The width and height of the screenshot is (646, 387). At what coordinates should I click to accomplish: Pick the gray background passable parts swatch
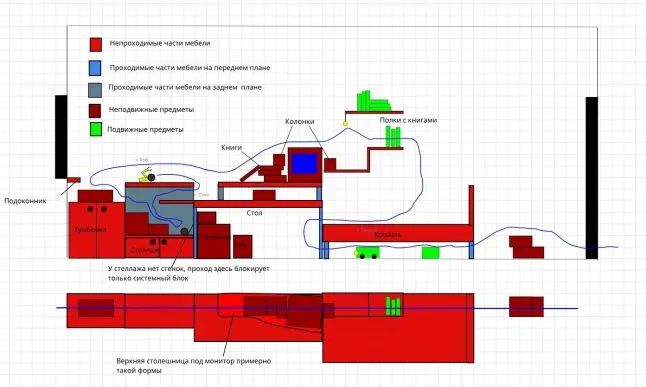click(x=95, y=90)
